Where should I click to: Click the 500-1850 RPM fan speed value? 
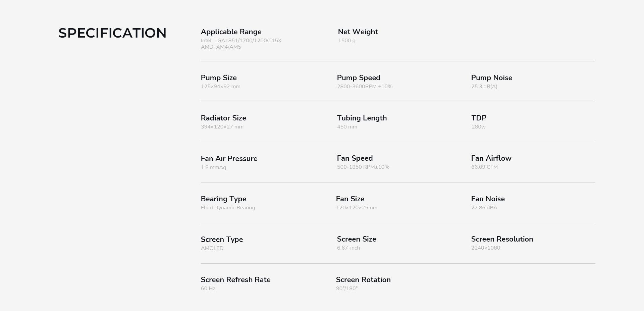(363, 167)
